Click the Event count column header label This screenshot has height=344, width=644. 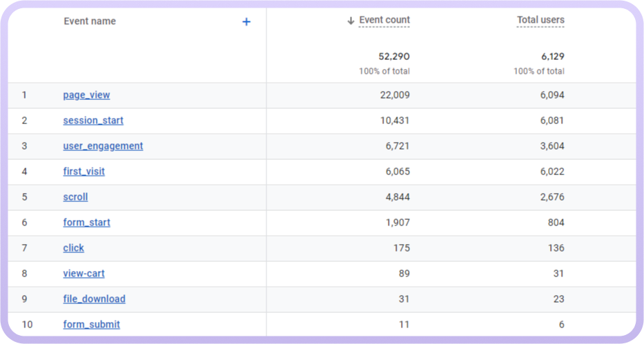tap(384, 21)
